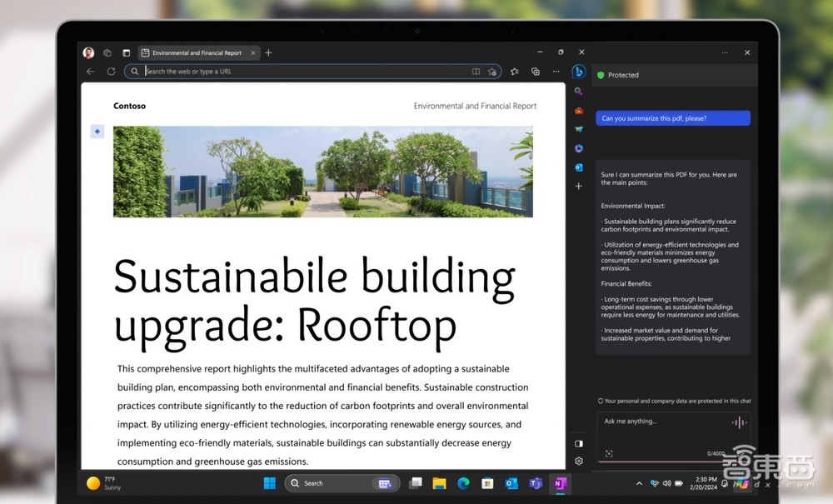Click the sidebar Search magnifier icon

(x=579, y=92)
